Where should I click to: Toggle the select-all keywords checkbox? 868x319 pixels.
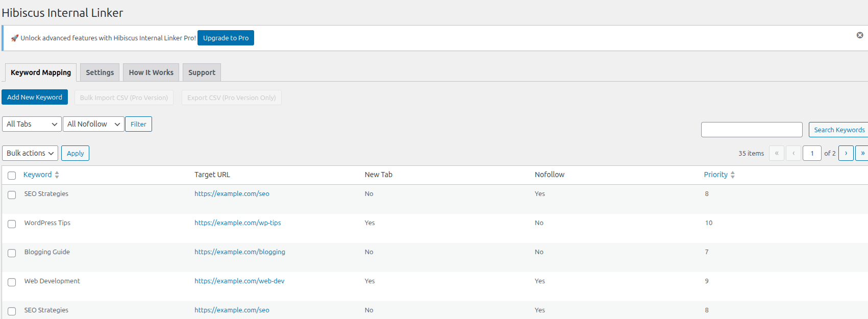12,176
